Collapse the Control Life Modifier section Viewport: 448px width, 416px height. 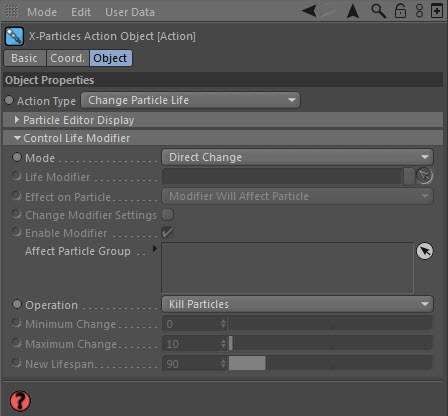pos(17,138)
